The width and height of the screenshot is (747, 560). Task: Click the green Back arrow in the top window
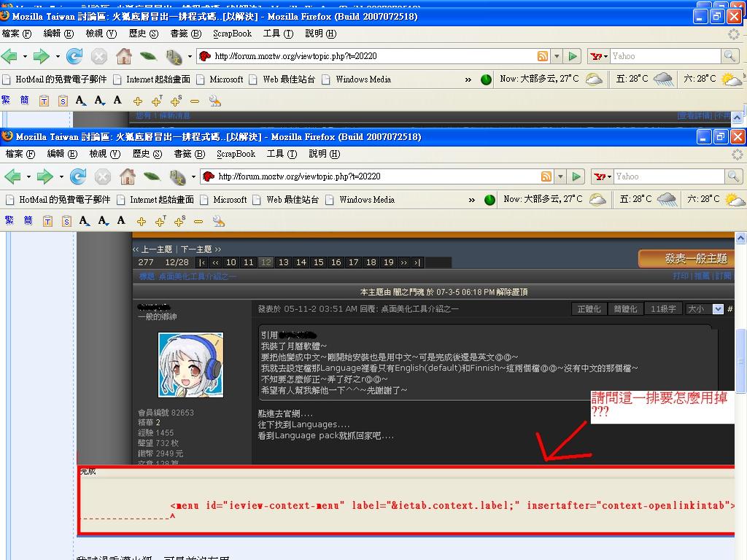[9, 56]
